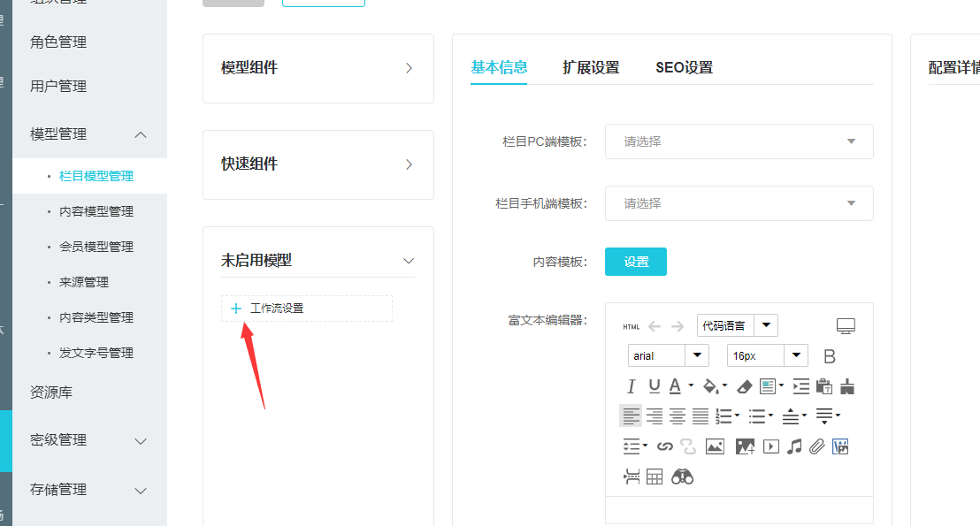980x526 pixels.
Task: Open the arial font family dropdown
Action: [669, 355]
